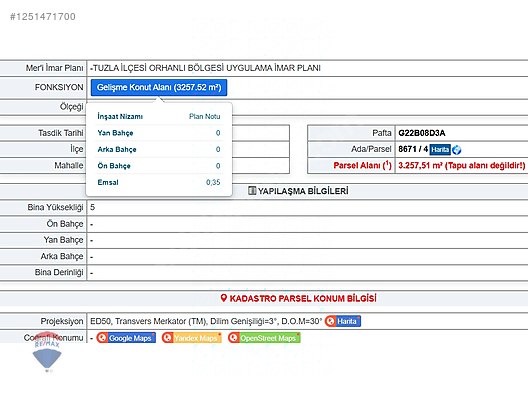Image resolution: width=528 pixels, height=396 pixels.
Task: Click the Yan Bahçe row in the popup
Action: 159,133
